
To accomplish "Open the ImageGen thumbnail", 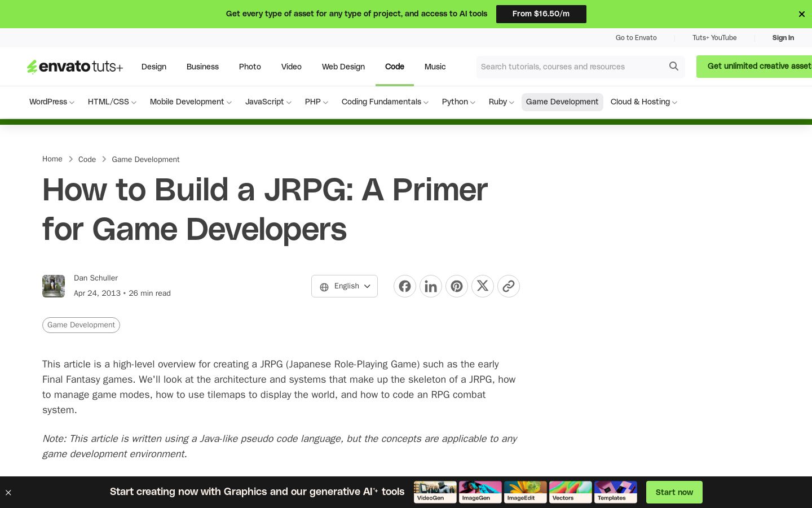I will coord(480,492).
